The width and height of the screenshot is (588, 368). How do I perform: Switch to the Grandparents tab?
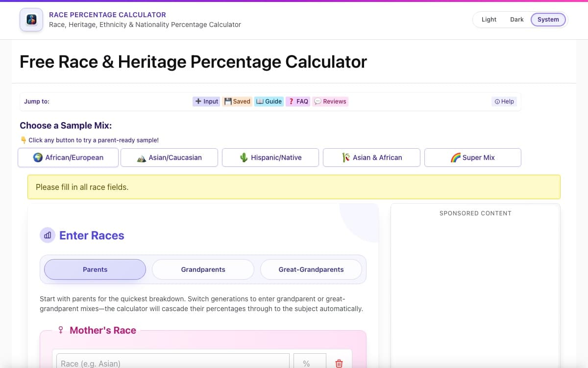pyautogui.click(x=203, y=269)
